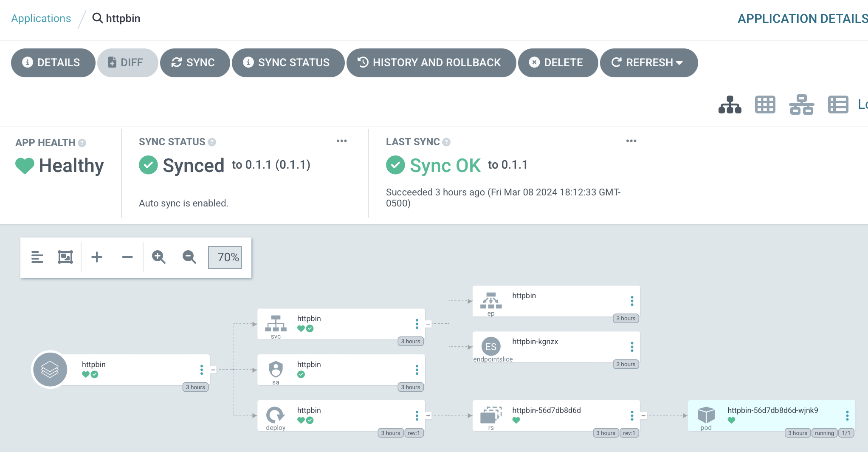Click the service account icon on sa node
Viewport: 868px width, 452px height.
[x=276, y=369]
